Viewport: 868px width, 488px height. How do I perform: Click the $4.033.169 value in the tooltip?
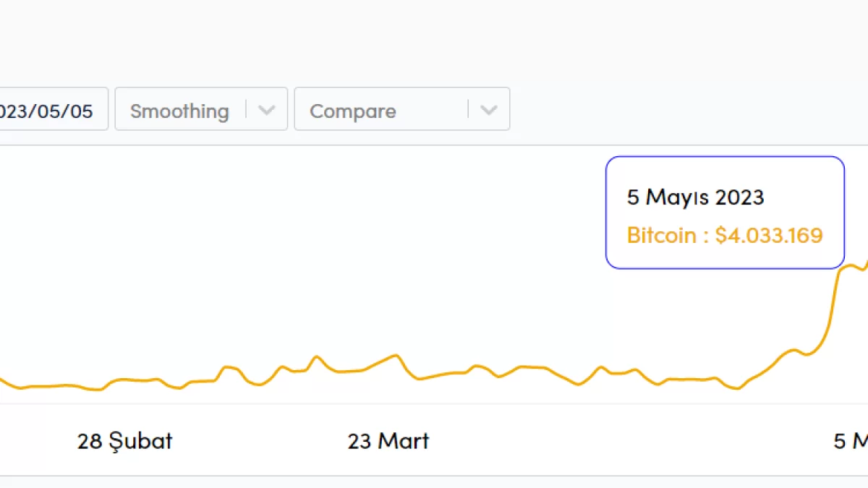tap(769, 236)
